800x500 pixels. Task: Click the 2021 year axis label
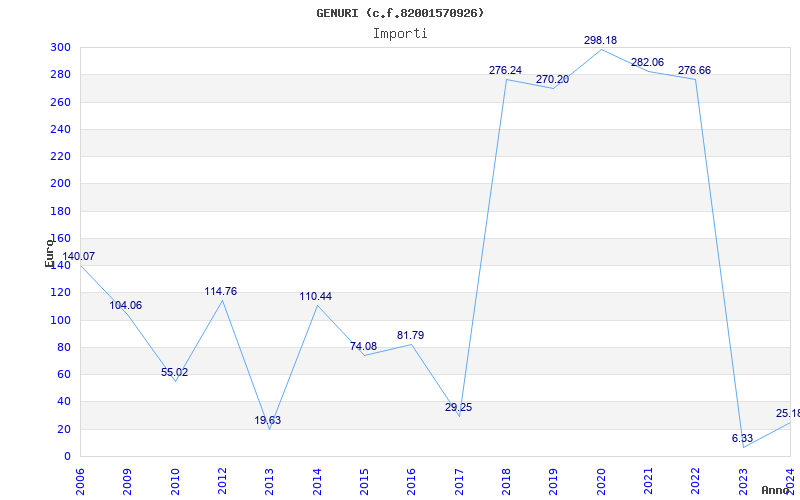648,481
